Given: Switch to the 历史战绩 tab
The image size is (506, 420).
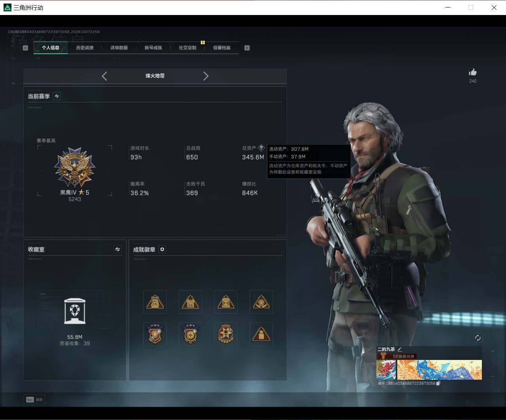Looking at the screenshot, I should (85, 48).
